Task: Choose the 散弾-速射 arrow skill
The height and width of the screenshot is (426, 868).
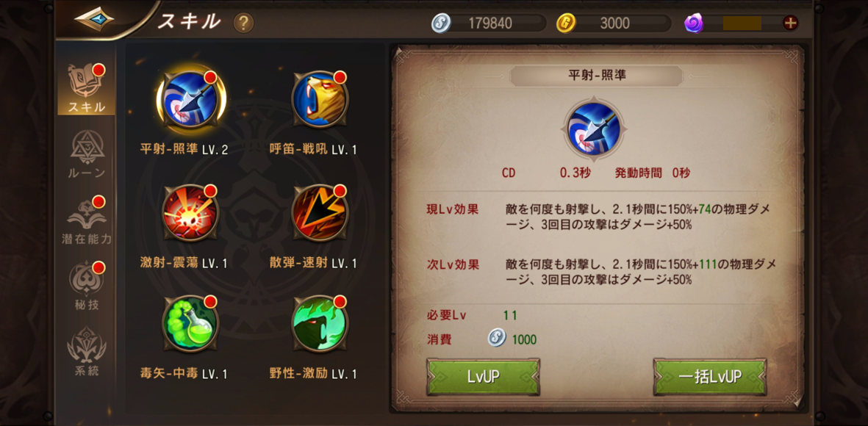Action: [x=320, y=213]
